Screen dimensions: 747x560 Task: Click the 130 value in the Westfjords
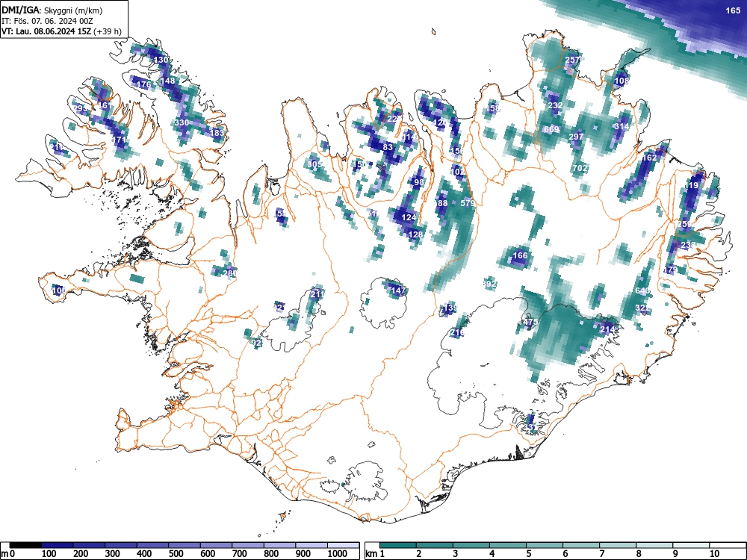click(x=161, y=60)
